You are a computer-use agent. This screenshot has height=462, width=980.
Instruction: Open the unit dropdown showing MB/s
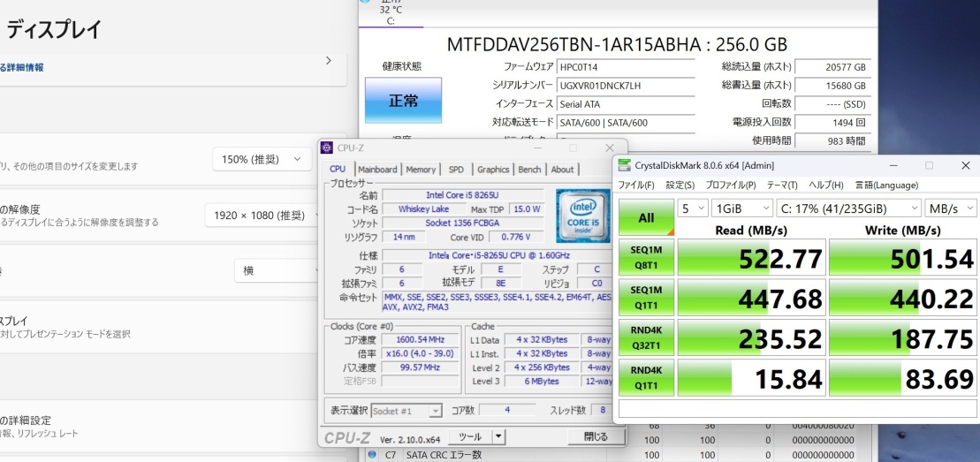pos(951,208)
